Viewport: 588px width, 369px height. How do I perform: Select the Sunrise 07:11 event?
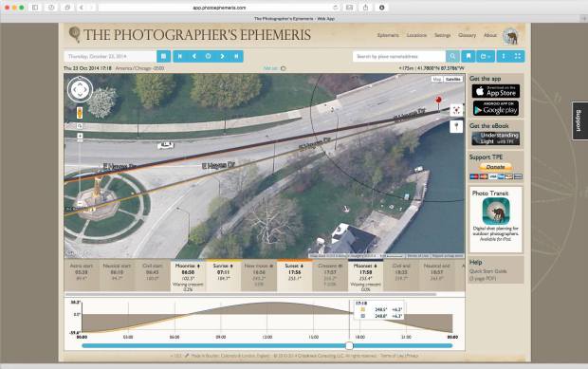pos(223,275)
